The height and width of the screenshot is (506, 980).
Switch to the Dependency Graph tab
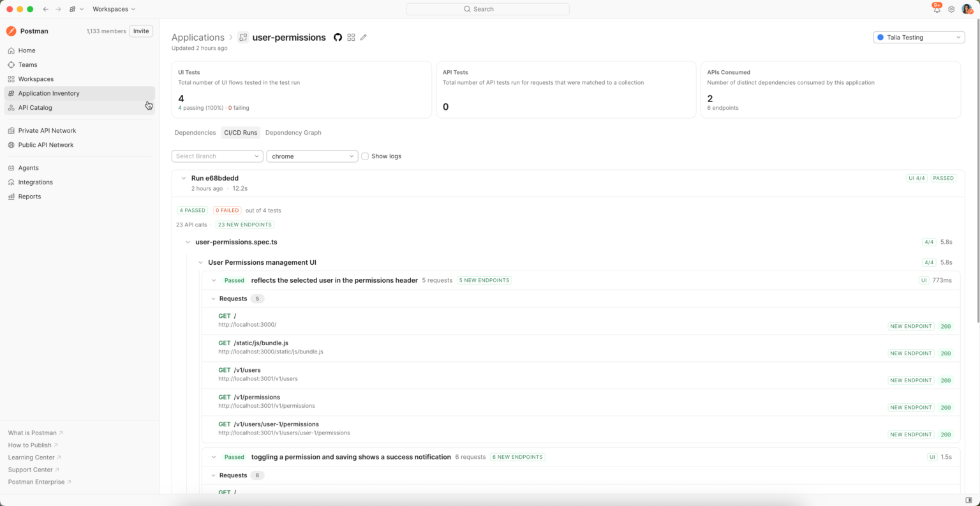(293, 133)
